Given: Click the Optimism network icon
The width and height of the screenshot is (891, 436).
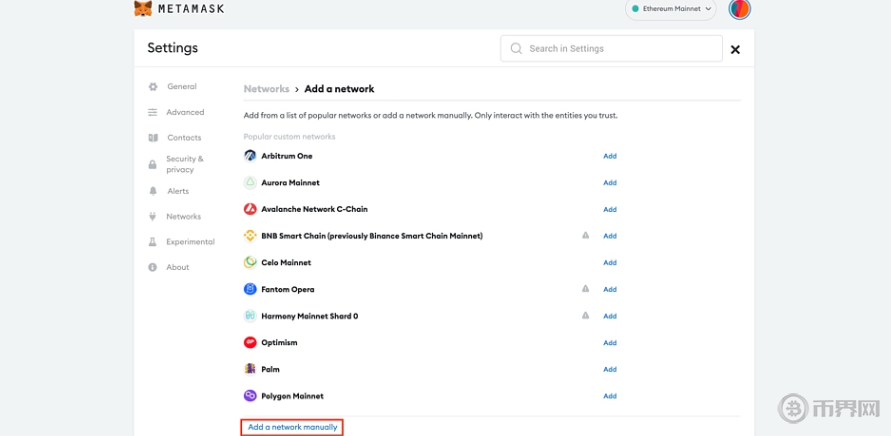Looking at the screenshot, I should [250, 342].
